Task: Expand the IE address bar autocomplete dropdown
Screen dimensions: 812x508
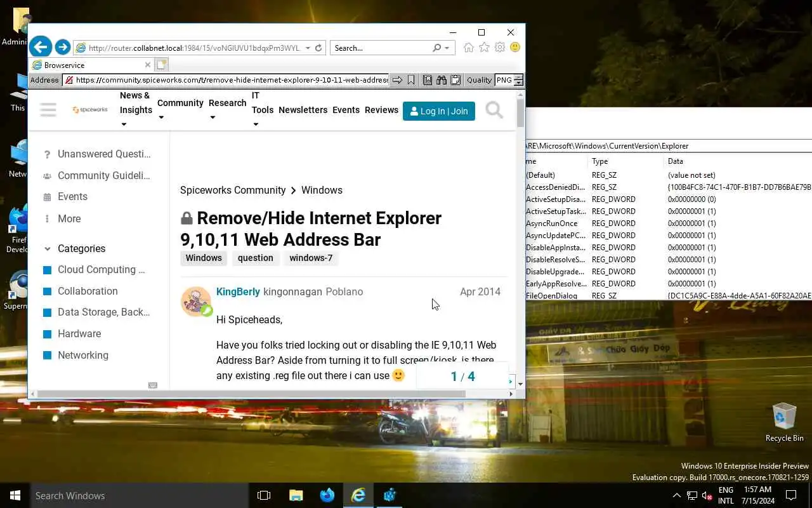Action: 308,48
